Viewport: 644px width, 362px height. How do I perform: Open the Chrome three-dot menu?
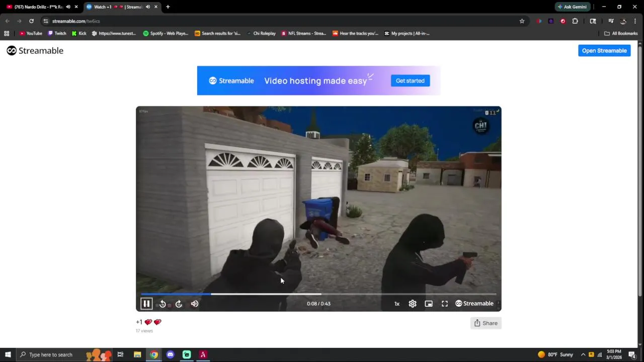(x=635, y=21)
